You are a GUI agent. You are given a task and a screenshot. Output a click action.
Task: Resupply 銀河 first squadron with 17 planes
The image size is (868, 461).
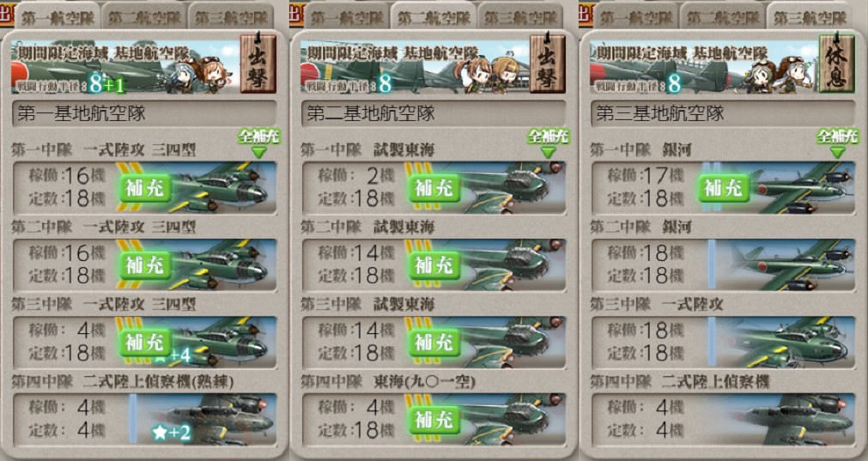pyautogui.click(x=724, y=188)
